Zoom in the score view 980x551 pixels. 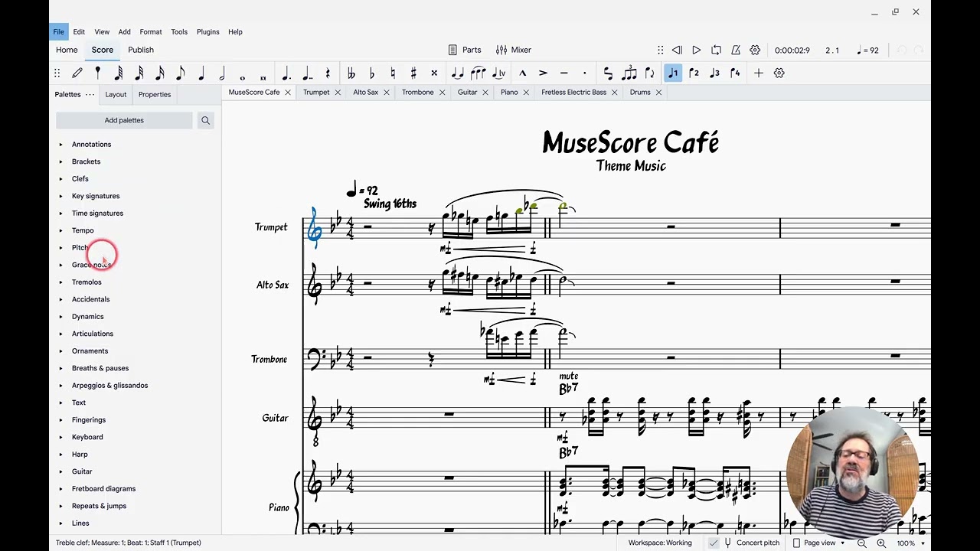tap(881, 543)
